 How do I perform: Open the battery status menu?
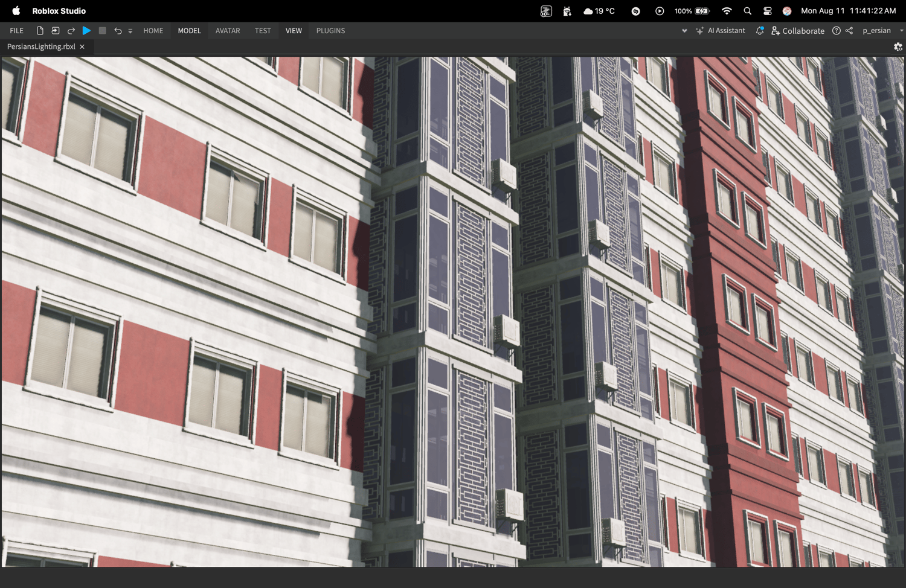(692, 11)
